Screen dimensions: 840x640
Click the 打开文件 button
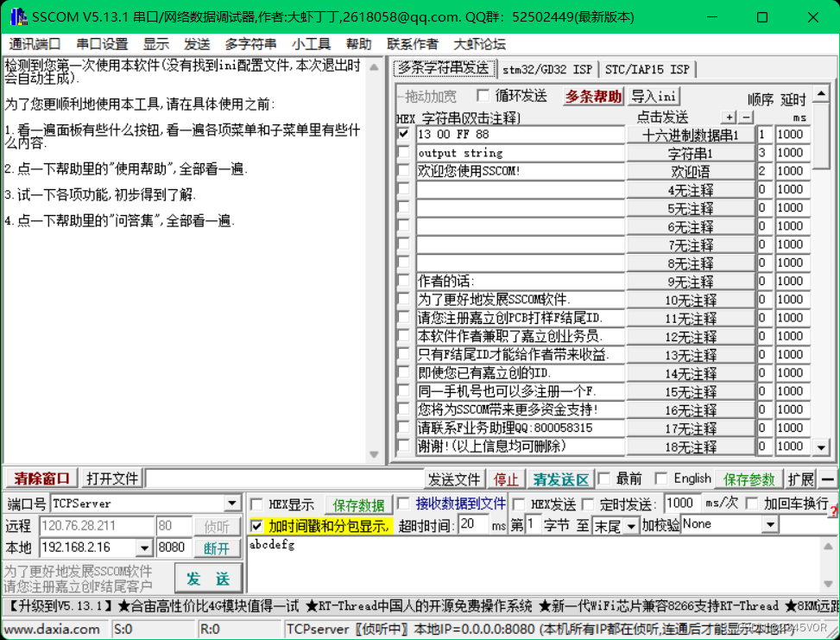[112, 478]
